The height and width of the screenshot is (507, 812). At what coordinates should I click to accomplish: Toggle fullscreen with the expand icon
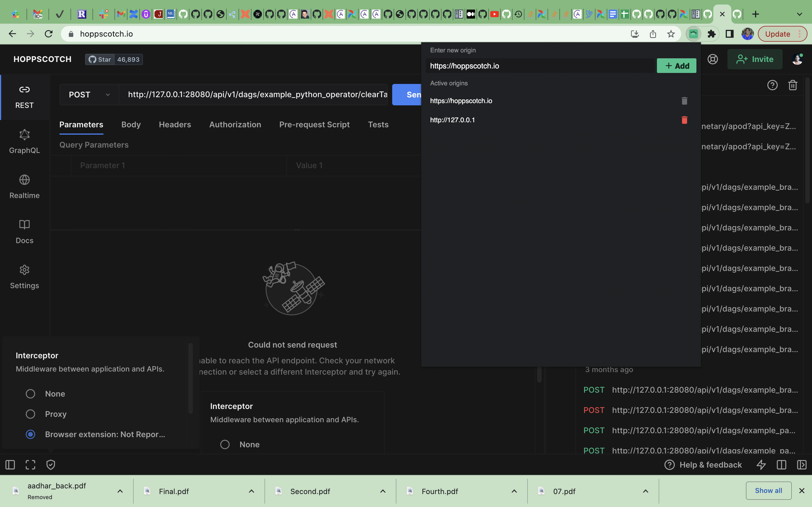30,464
